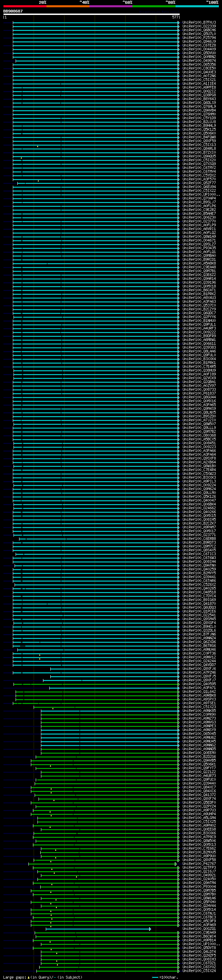Open hit UniRef100_Q0GZ01
Viewport: 222px width, 980px height.
tap(199, 929)
